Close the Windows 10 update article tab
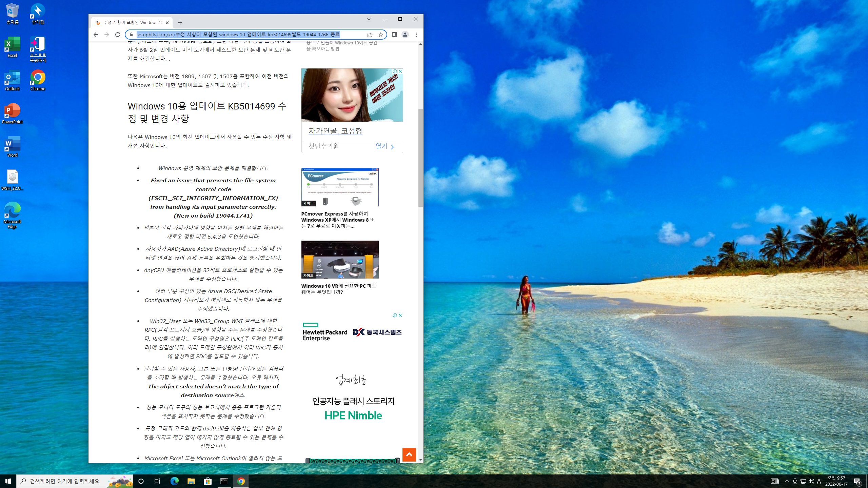The width and height of the screenshot is (868, 488). [167, 23]
